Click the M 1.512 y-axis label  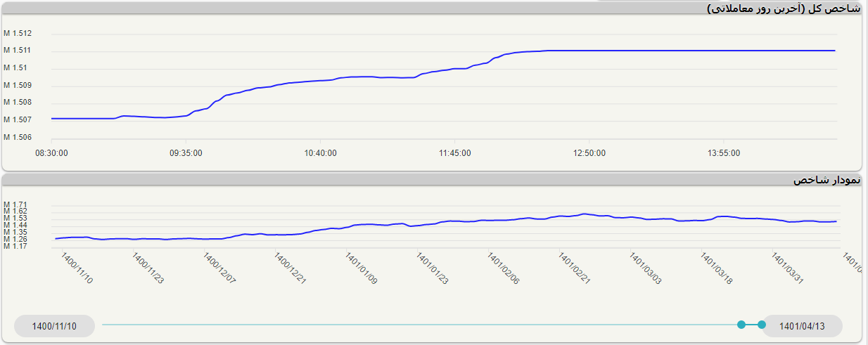click(x=18, y=34)
